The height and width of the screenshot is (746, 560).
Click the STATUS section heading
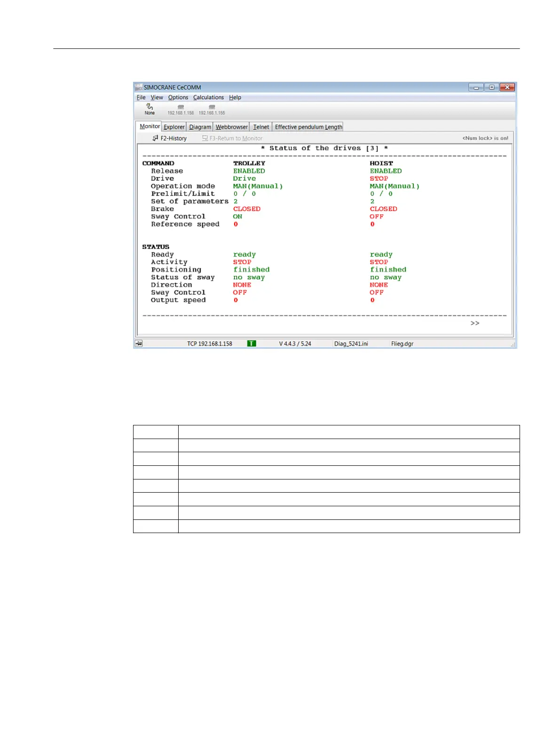click(x=156, y=247)
